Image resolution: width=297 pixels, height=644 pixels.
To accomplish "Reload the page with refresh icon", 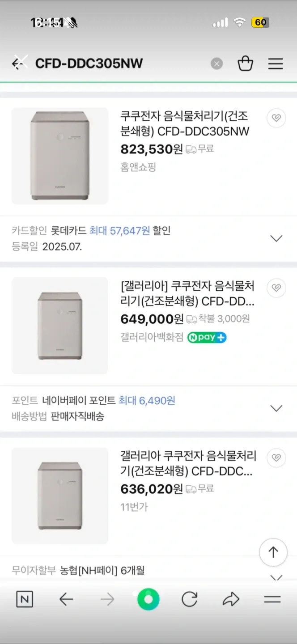I will 189,599.
